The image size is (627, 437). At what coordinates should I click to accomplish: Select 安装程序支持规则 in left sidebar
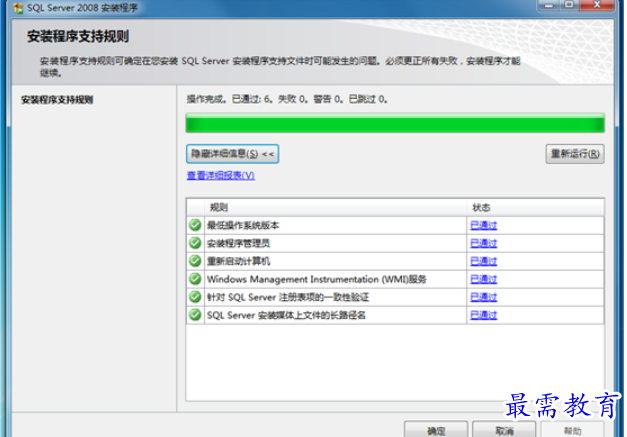(x=57, y=100)
